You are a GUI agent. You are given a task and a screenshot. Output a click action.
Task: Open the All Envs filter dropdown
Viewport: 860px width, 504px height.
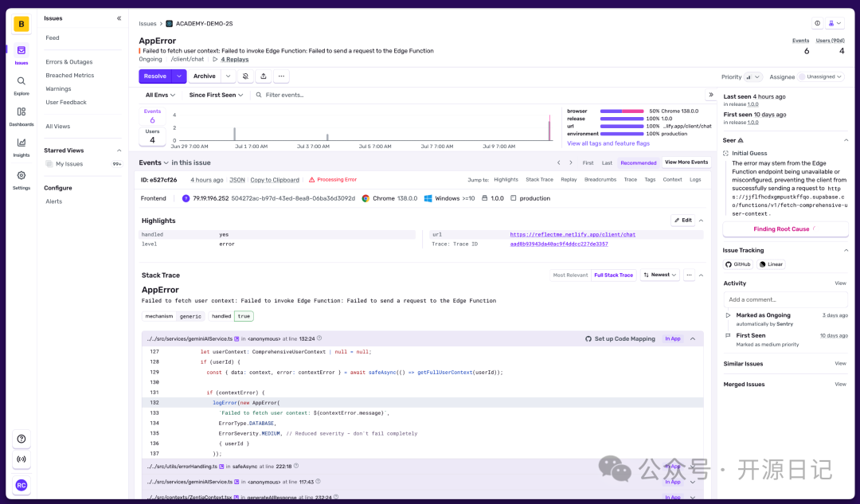160,95
